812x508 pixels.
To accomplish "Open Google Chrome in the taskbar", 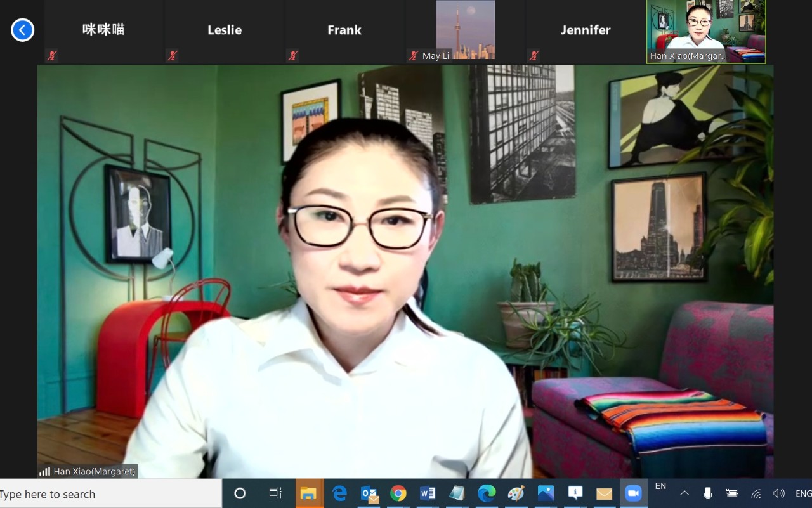I will (398, 493).
